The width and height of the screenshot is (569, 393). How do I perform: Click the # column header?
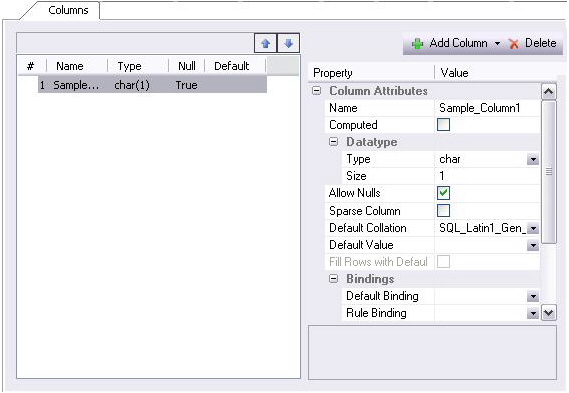(x=30, y=66)
